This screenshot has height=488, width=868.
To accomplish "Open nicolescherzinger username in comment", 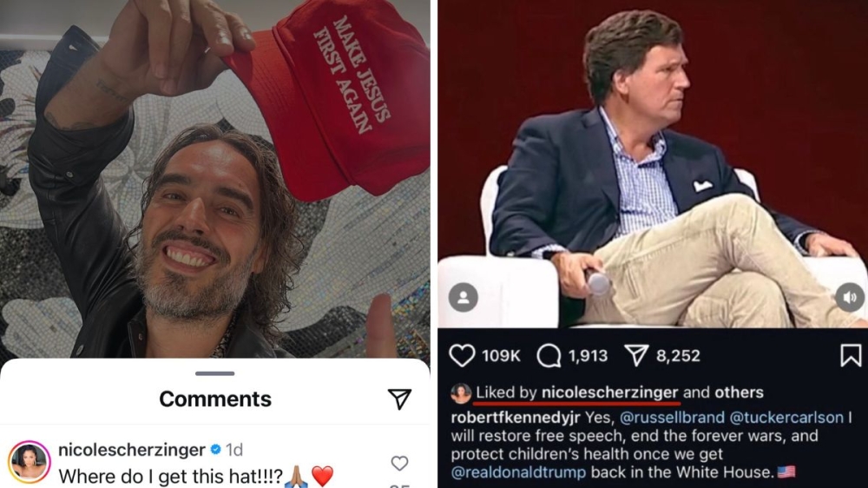I will [132, 450].
